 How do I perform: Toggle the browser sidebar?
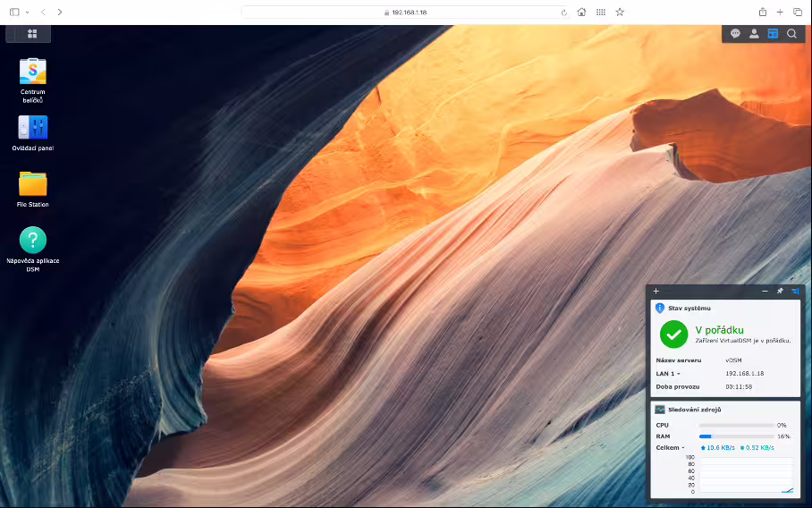click(14, 12)
